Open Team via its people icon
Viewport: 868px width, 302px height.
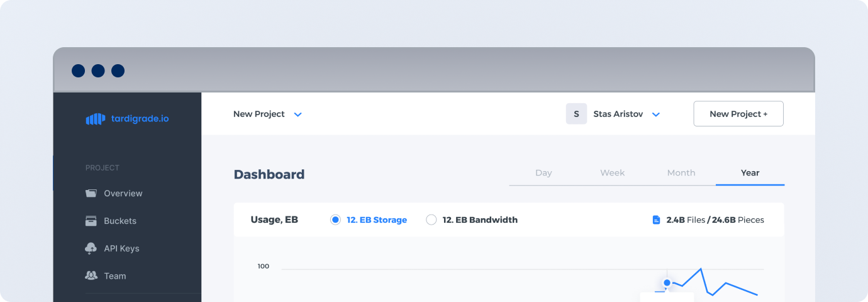pyautogui.click(x=91, y=276)
